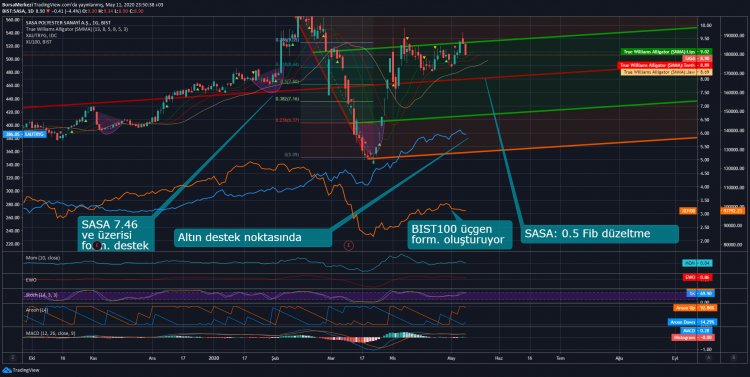Click the pink SASA 8.90 price label
This screenshot has height=377, width=750.
(697, 58)
